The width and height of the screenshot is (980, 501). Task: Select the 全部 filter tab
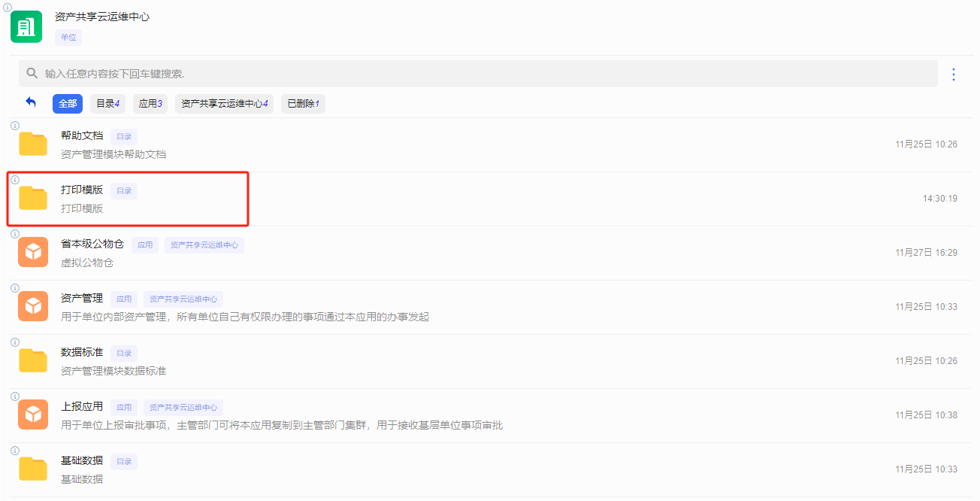pos(68,104)
